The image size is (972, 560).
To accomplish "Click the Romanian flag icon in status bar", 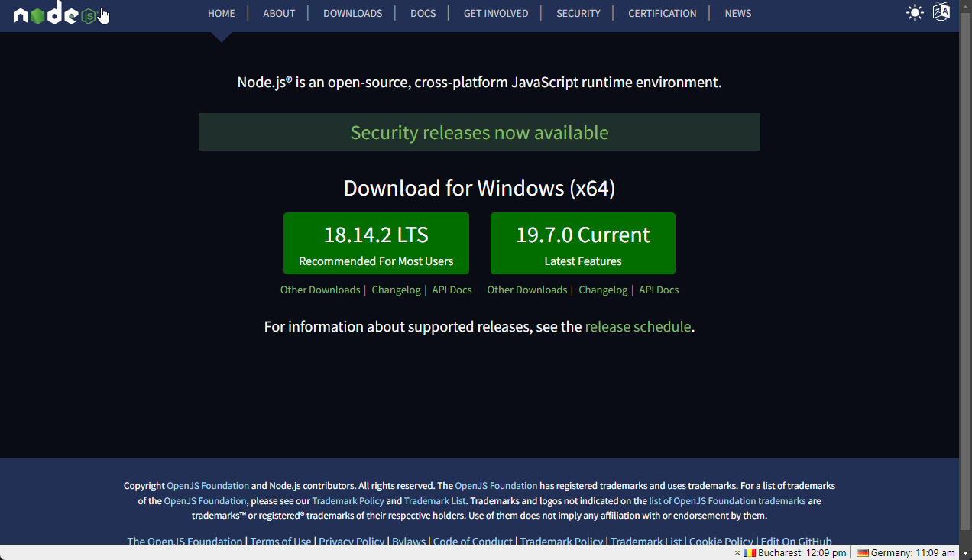I will point(750,553).
